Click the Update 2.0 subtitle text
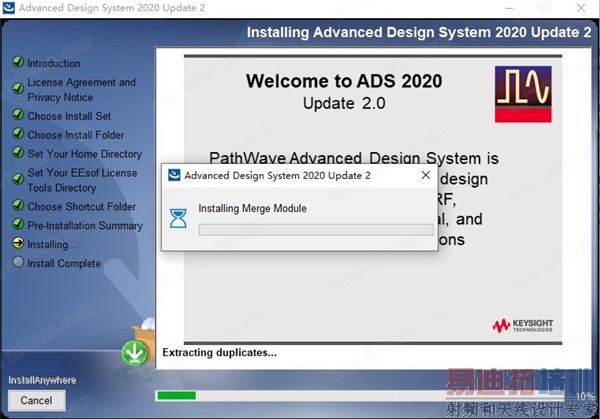This screenshot has height=419, width=600. (344, 103)
